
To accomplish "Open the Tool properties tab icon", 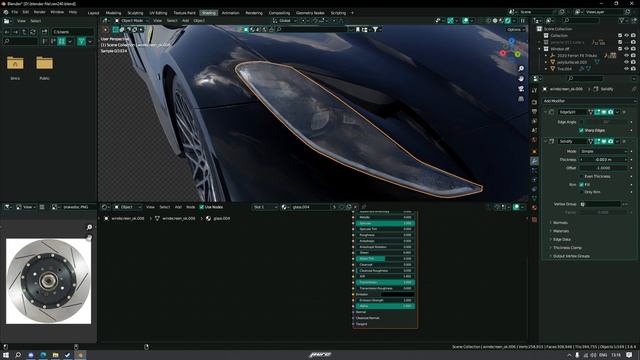I will (x=534, y=91).
